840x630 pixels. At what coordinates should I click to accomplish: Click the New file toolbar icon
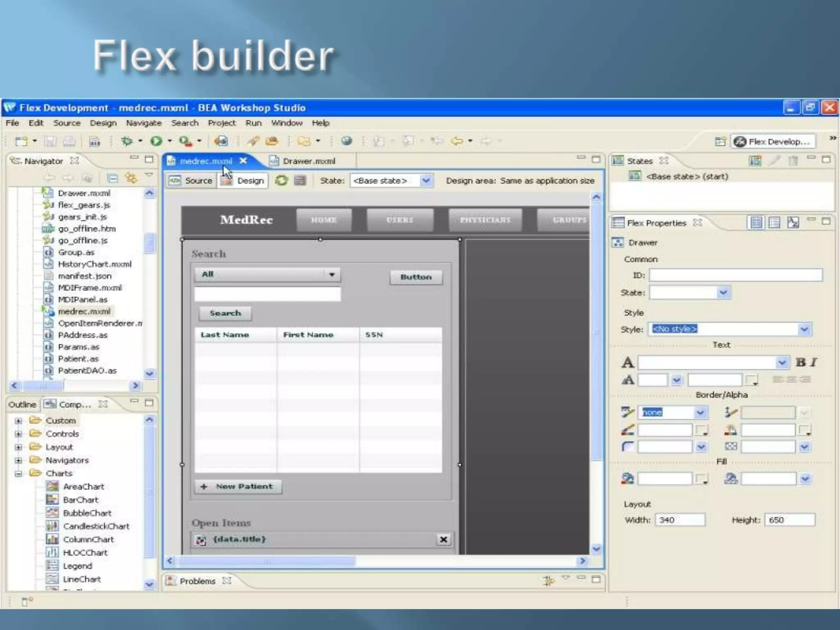coord(21,142)
